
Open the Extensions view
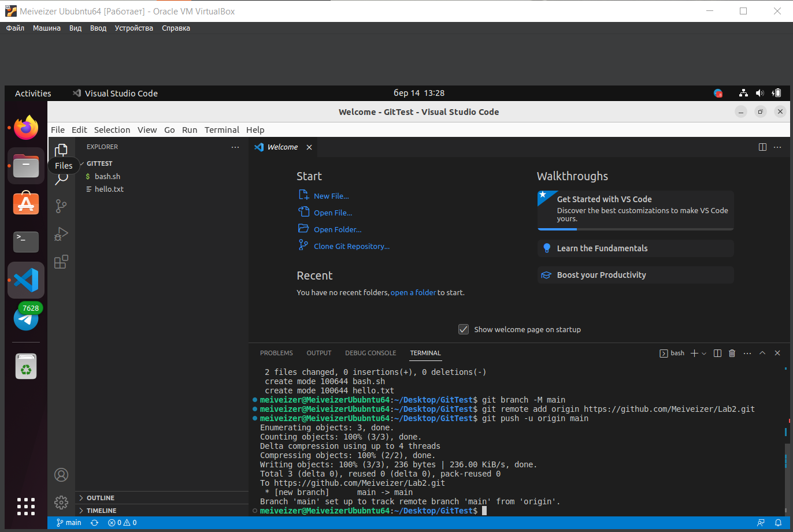61,262
